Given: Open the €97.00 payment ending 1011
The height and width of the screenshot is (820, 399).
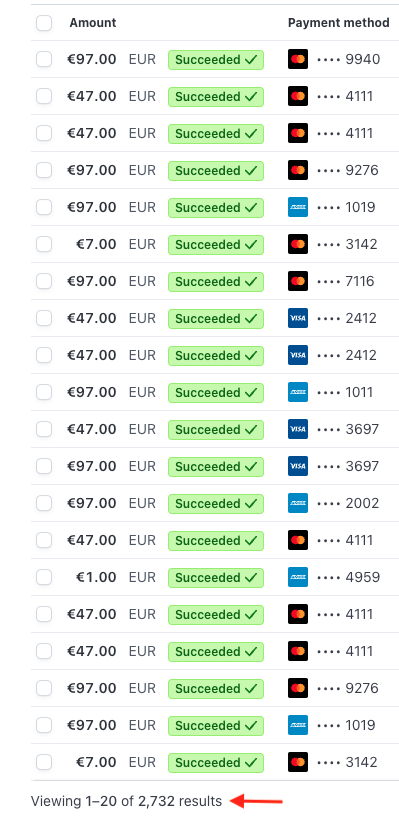Looking at the screenshot, I should point(214,392).
